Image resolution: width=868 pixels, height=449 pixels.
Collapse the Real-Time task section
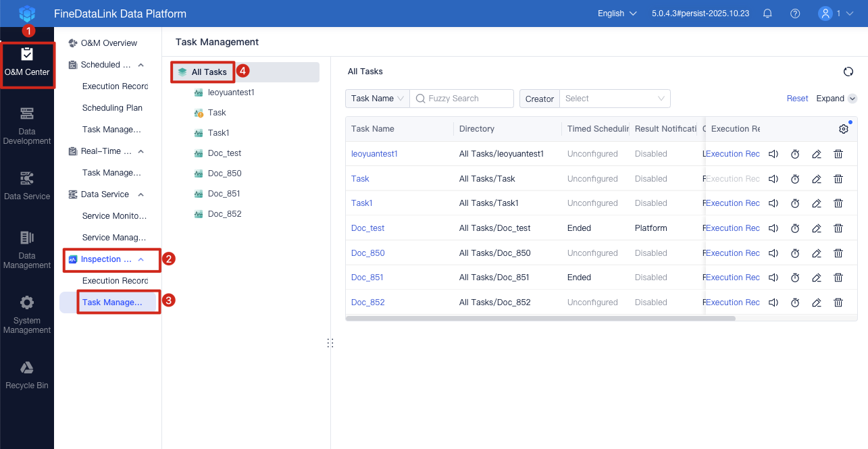141,151
